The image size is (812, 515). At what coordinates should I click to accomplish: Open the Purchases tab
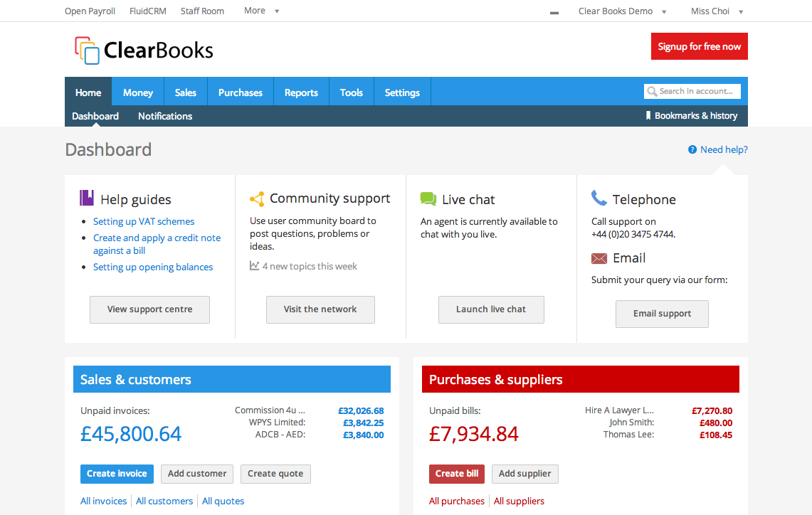click(241, 92)
